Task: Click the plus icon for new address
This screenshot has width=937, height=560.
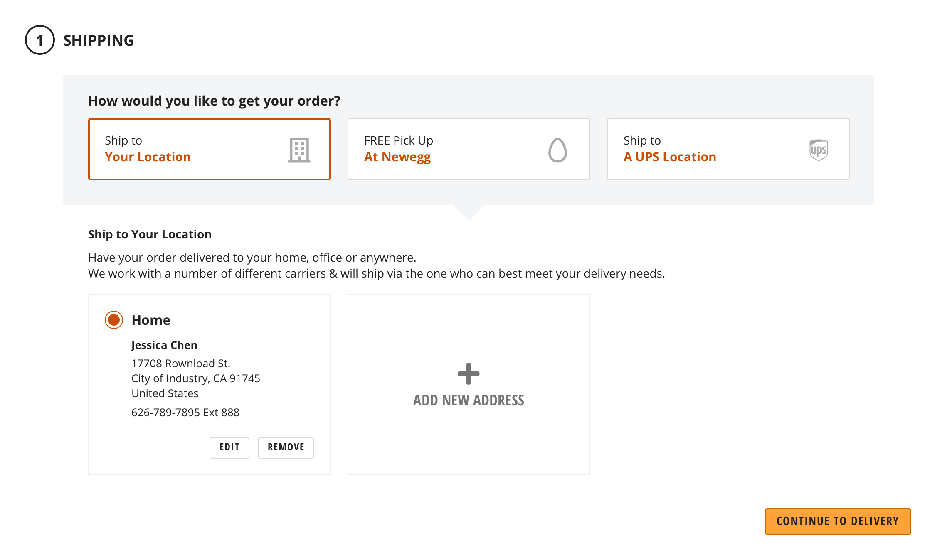Action: [x=468, y=373]
